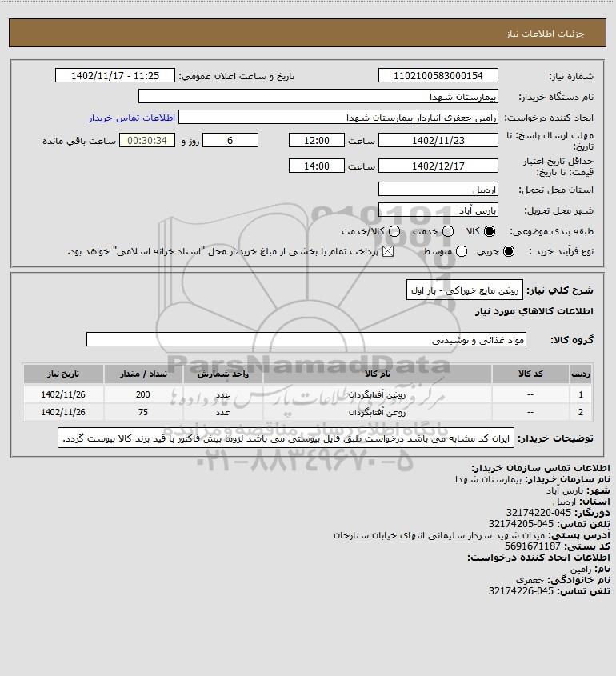The height and width of the screenshot is (676, 616).
Task: Select the کالا radio button
Action: click(x=490, y=231)
